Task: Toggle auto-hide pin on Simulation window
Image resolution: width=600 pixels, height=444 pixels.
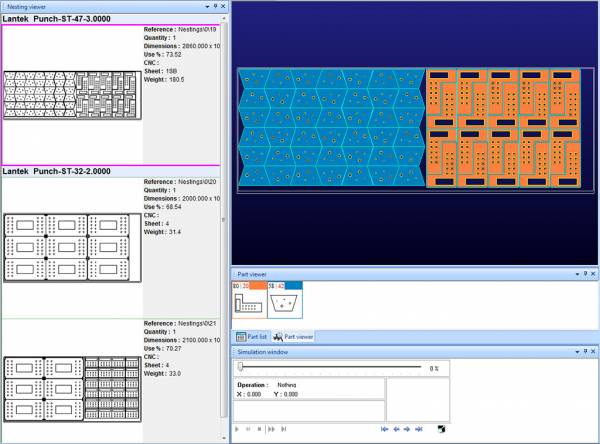Action: [x=583, y=353]
